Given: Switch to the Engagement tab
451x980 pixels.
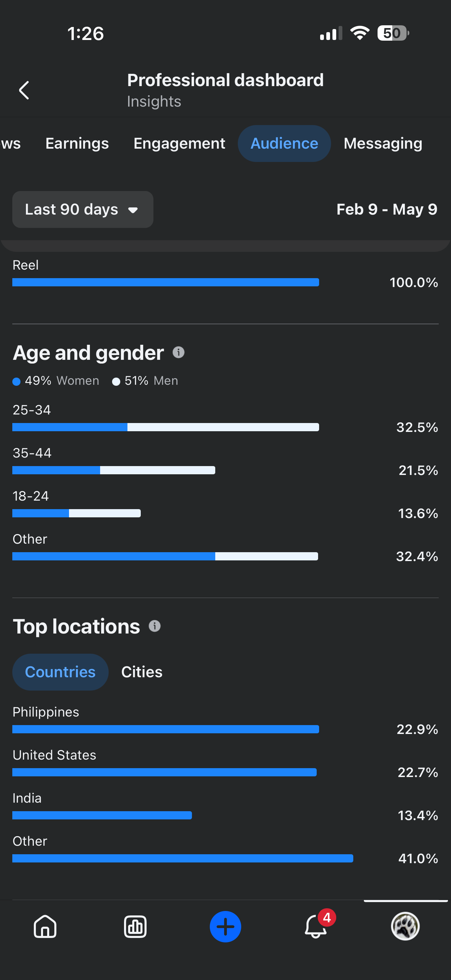Looking at the screenshot, I should click(x=179, y=144).
